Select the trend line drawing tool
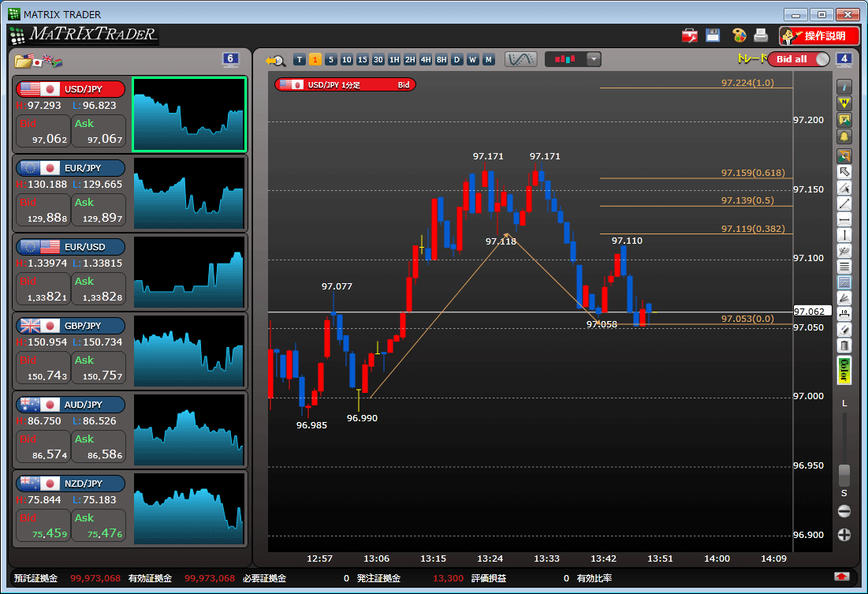The width and height of the screenshot is (868, 594). (844, 204)
